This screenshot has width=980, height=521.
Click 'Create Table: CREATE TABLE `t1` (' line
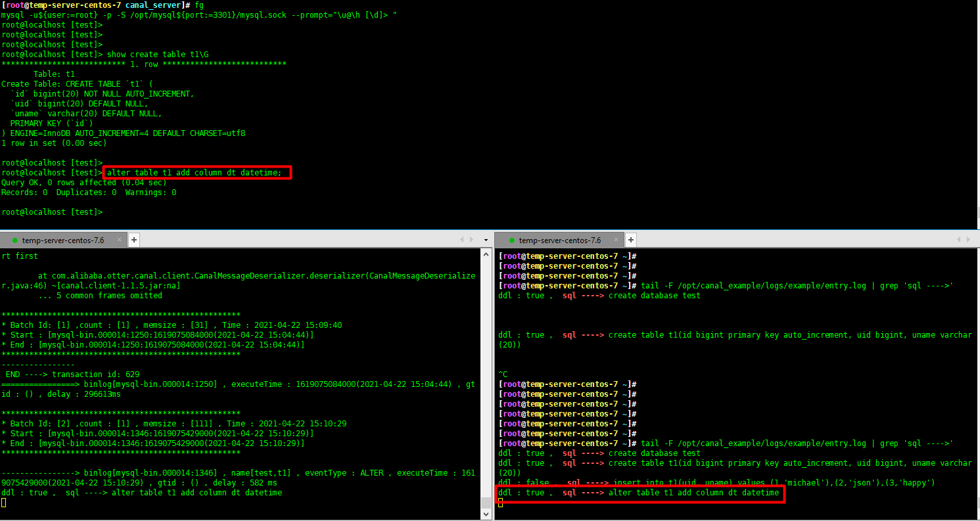pyautogui.click(x=77, y=84)
